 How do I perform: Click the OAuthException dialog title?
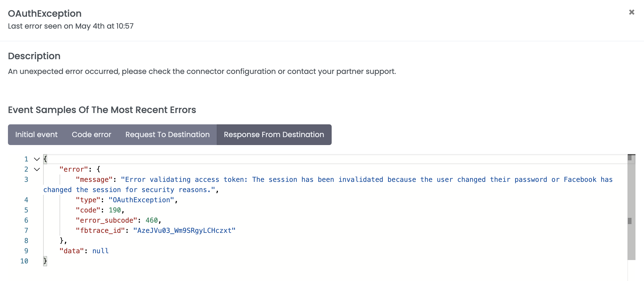[x=45, y=14]
